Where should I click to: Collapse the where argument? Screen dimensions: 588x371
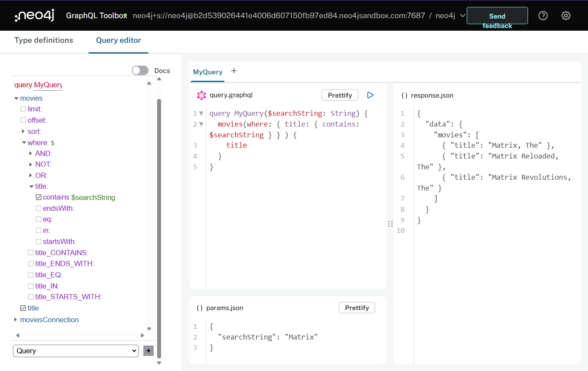point(24,143)
